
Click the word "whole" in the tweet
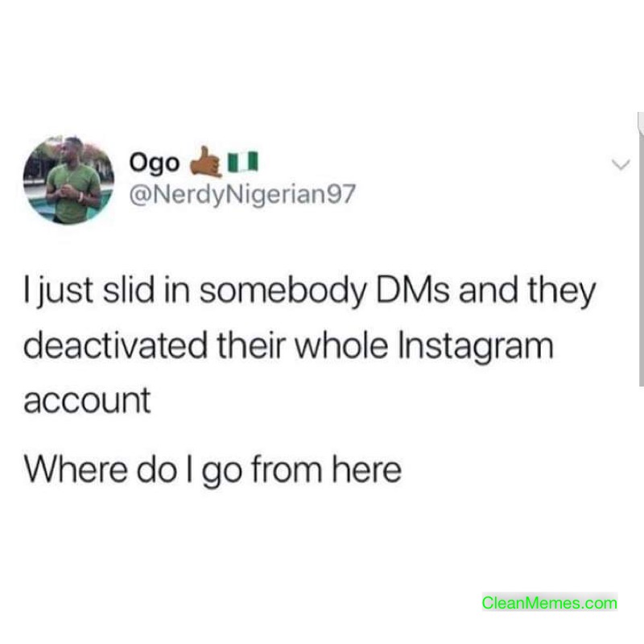(341, 345)
